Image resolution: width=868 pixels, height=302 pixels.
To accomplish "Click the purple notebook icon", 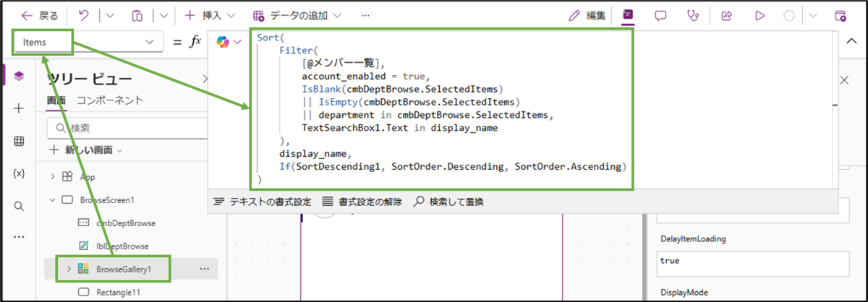I will click(x=629, y=15).
